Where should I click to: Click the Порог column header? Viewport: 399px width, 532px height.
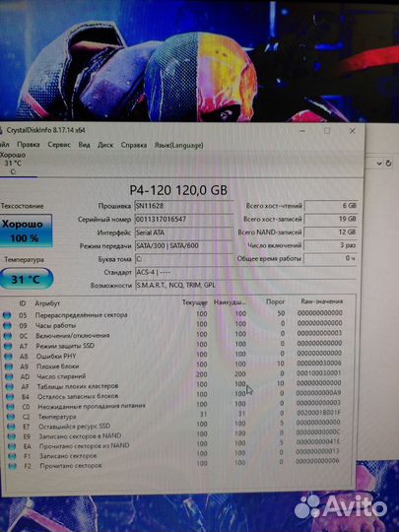coord(275,301)
